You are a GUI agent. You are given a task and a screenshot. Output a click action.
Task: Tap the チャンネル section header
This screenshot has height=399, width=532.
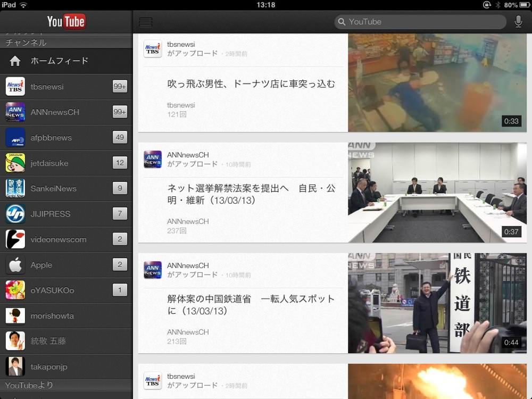tap(66, 43)
